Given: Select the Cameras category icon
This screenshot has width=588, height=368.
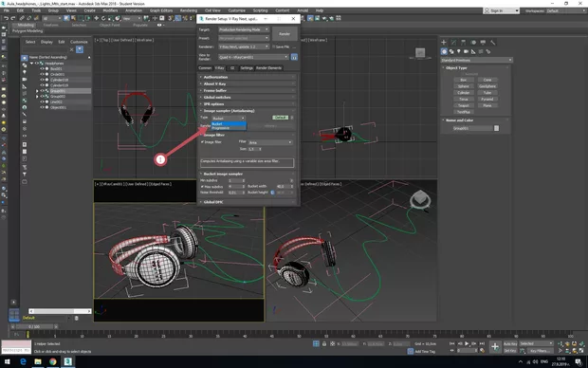Looking at the screenshot, I should tap(466, 51).
